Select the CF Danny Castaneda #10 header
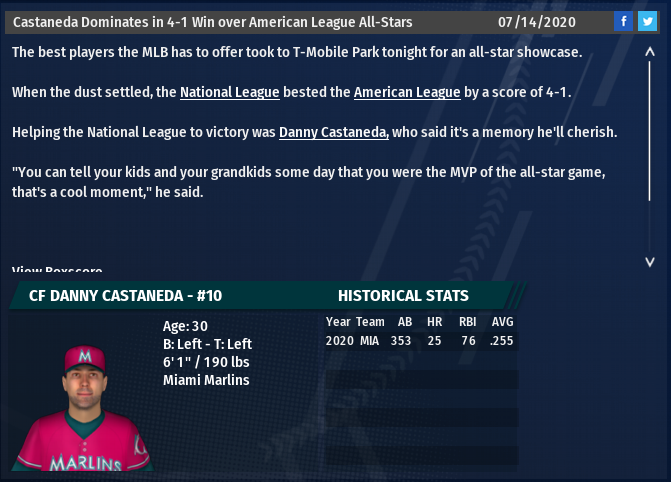This screenshot has width=671, height=482. click(x=125, y=296)
